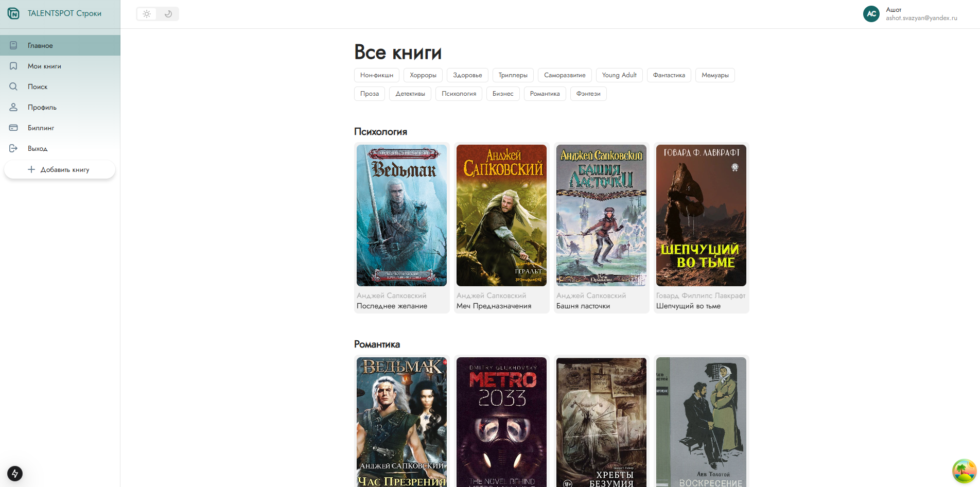The image size is (980, 487).
Task: Click the Психология section heading
Action: [x=380, y=132]
